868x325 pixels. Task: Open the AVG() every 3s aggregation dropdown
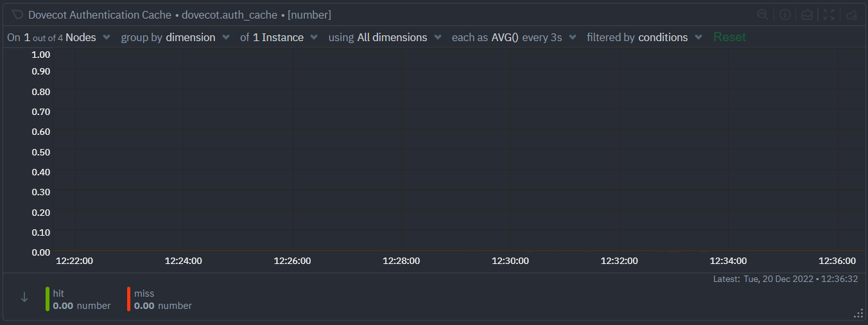click(514, 37)
